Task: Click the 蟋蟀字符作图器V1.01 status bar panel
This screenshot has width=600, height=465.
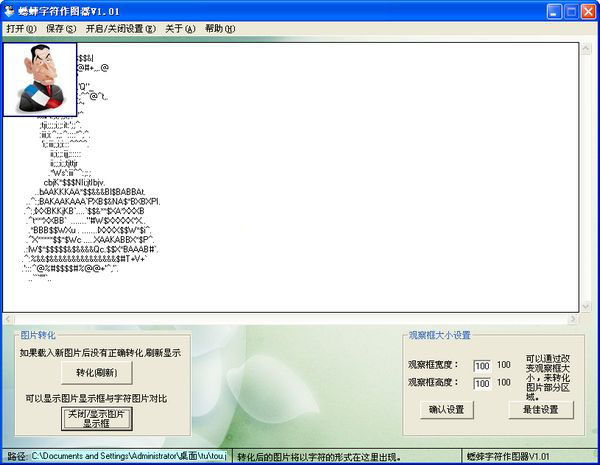Action: (x=528, y=456)
